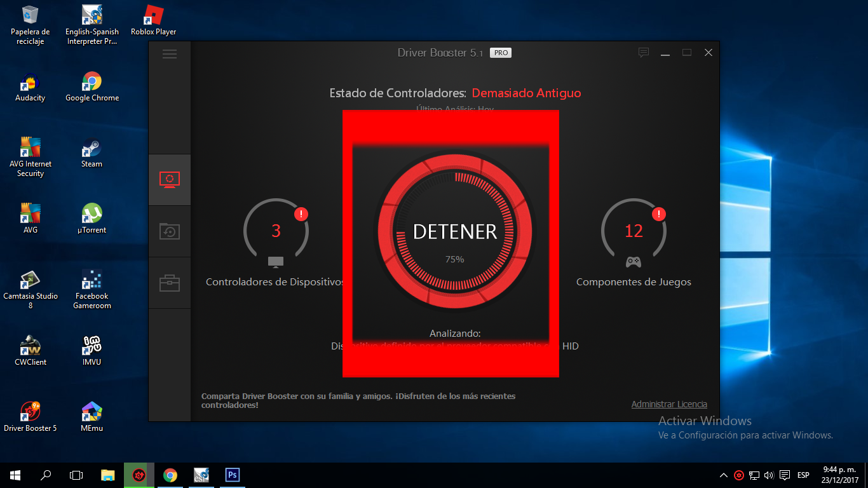Viewport: 868px width, 488px height.
Task: Open Photoshop from the taskbar
Action: [232, 475]
